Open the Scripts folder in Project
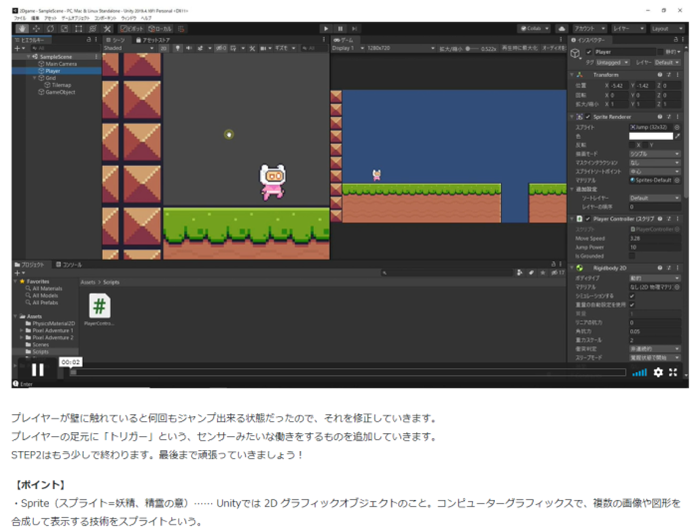Image resolution: width=698 pixels, height=530 pixels. [41, 352]
